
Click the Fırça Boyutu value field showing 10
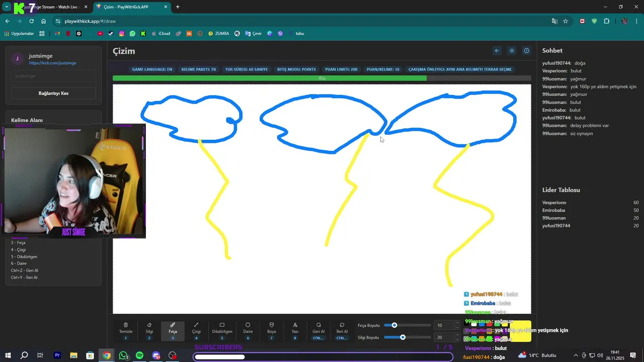[447, 325]
